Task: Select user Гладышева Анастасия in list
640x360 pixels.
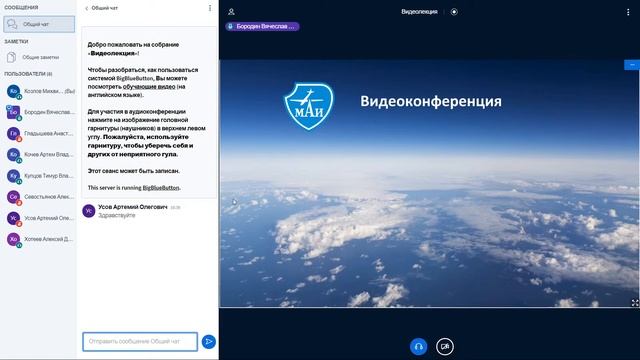Action: coord(40,133)
